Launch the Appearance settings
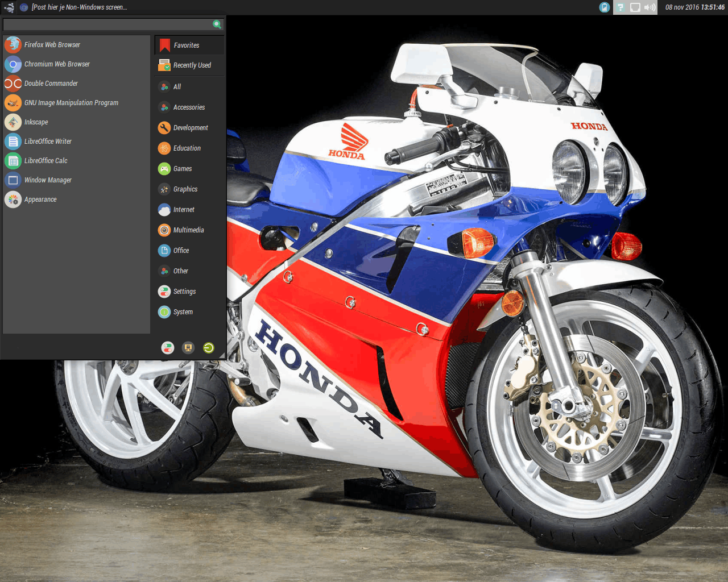Viewport: 728px width, 582px height. click(x=76, y=199)
